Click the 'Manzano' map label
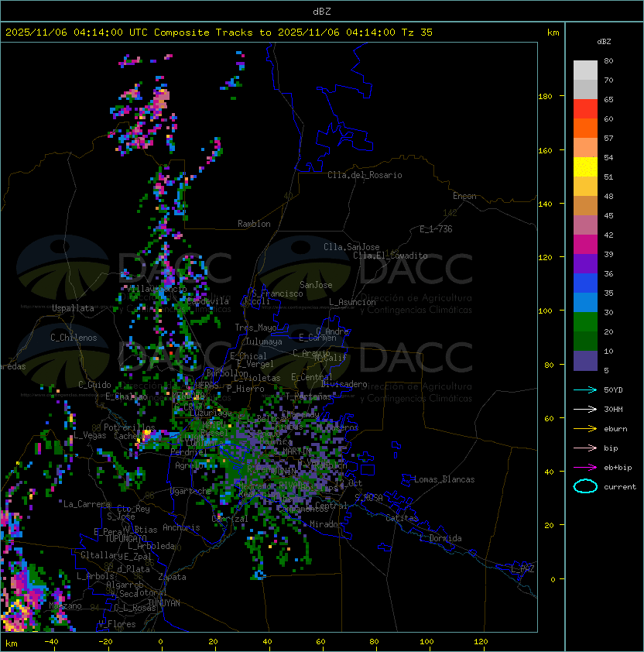 point(65,606)
